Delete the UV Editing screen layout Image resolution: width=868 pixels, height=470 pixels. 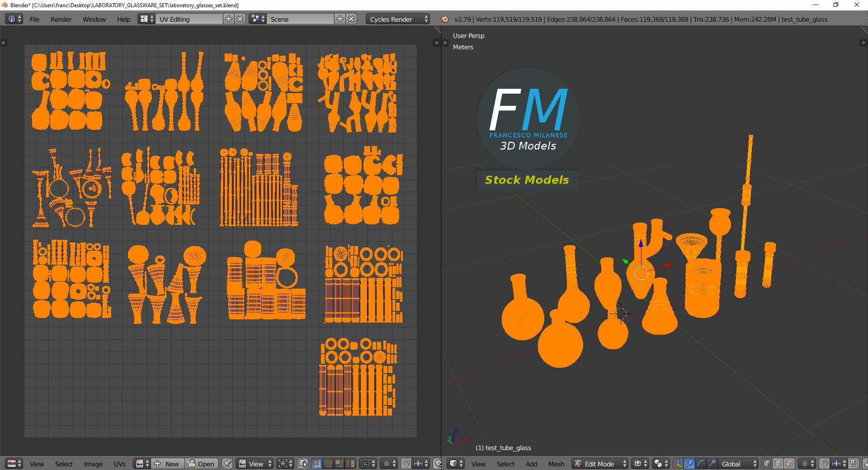click(240, 19)
